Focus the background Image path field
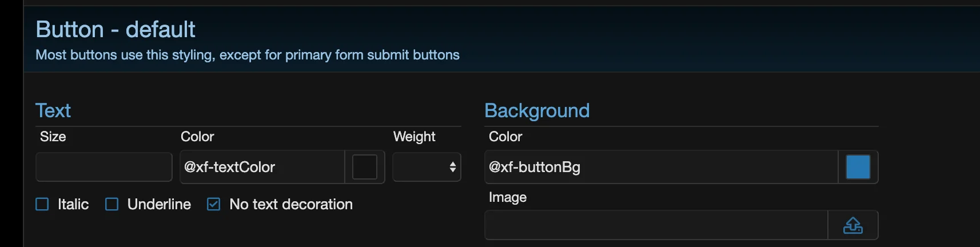 pyautogui.click(x=656, y=225)
